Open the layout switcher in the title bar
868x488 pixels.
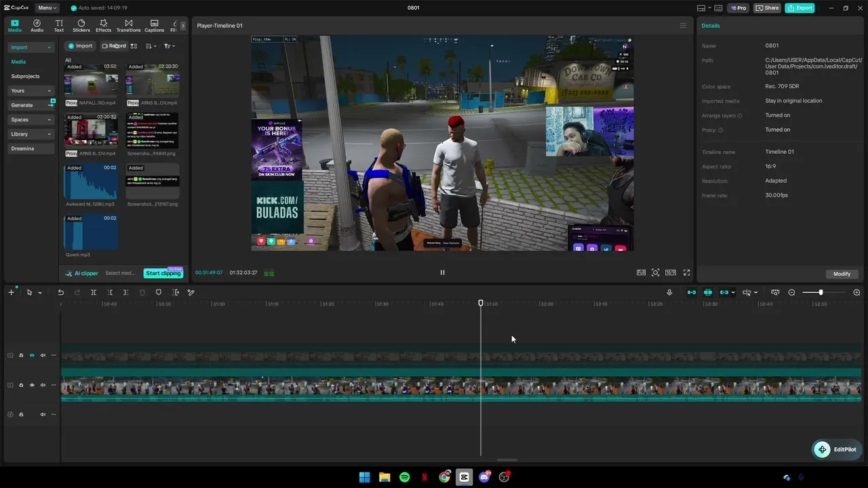(704, 8)
